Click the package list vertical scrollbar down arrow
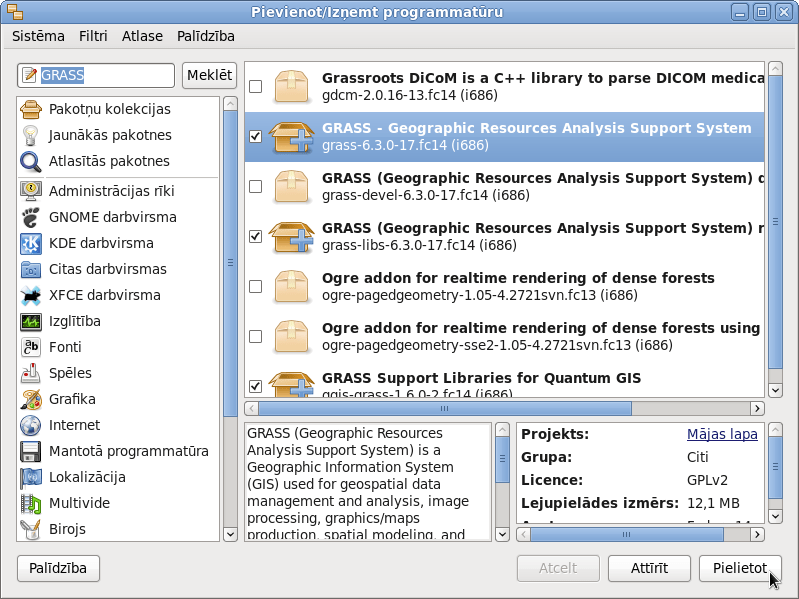Image resolution: width=799 pixels, height=599 pixels. (x=775, y=391)
